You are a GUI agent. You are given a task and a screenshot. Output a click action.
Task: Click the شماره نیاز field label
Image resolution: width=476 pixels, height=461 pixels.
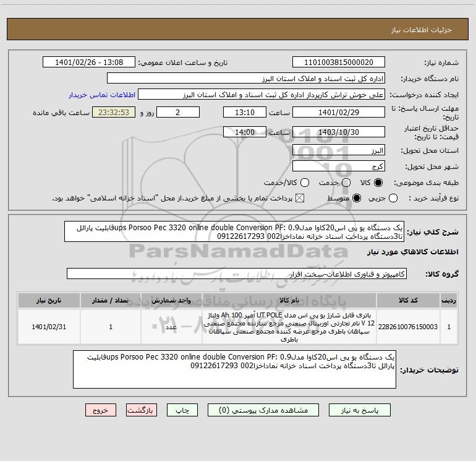click(441, 62)
